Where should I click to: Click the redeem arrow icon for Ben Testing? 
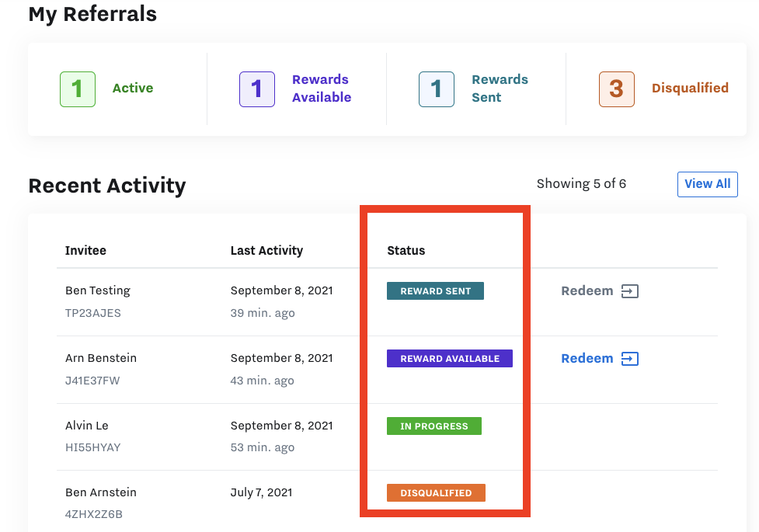(629, 291)
